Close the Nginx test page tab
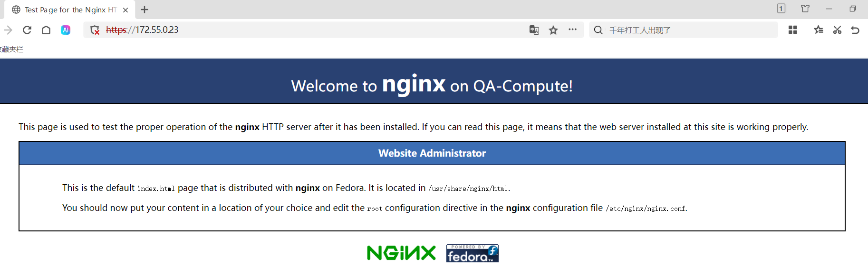The image size is (868, 279). 125,10
